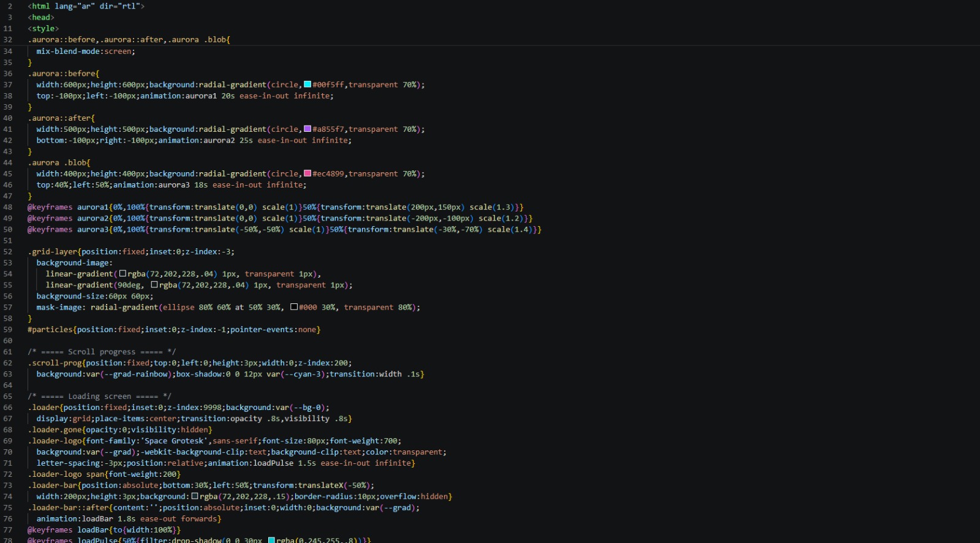Screen dimensions: 980x543
Task: Click the .grid-layer selector text
Action: click(52, 252)
